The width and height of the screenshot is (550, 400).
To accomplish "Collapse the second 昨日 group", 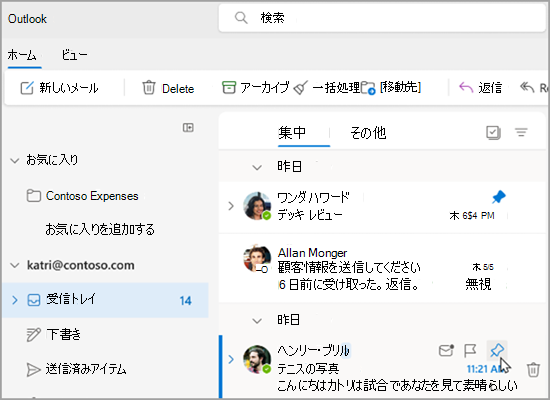I will coord(257,320).
